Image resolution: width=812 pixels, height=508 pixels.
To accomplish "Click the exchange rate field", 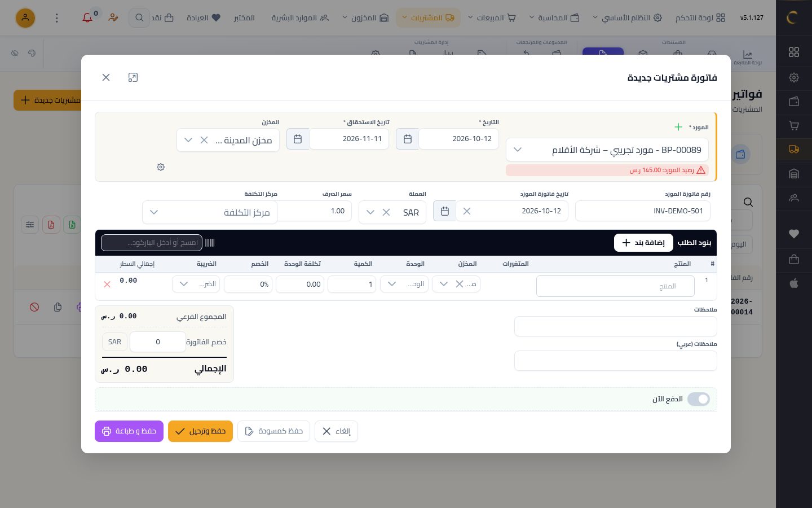I will [315, 211].
